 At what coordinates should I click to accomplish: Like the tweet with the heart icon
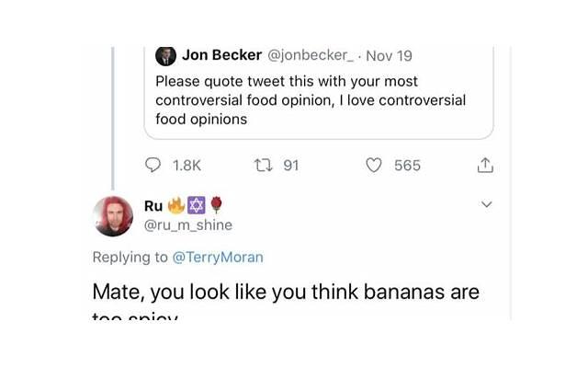click(374, 166)
